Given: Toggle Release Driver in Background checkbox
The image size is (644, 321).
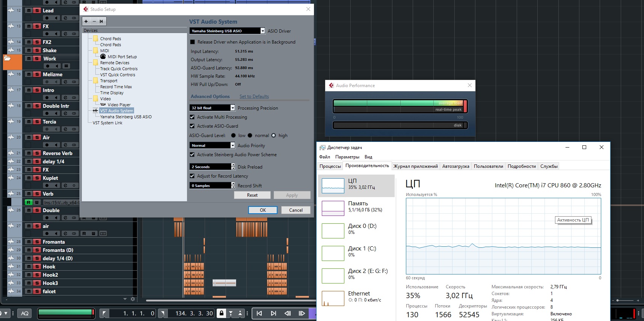Looking at the screenshot, I should (x=193, y=42).
